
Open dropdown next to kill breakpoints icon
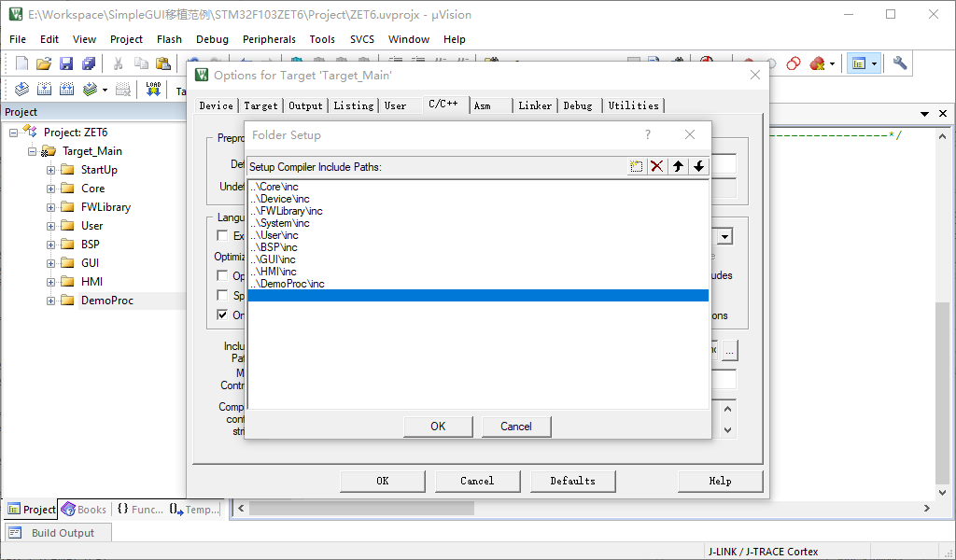[832, 63]
